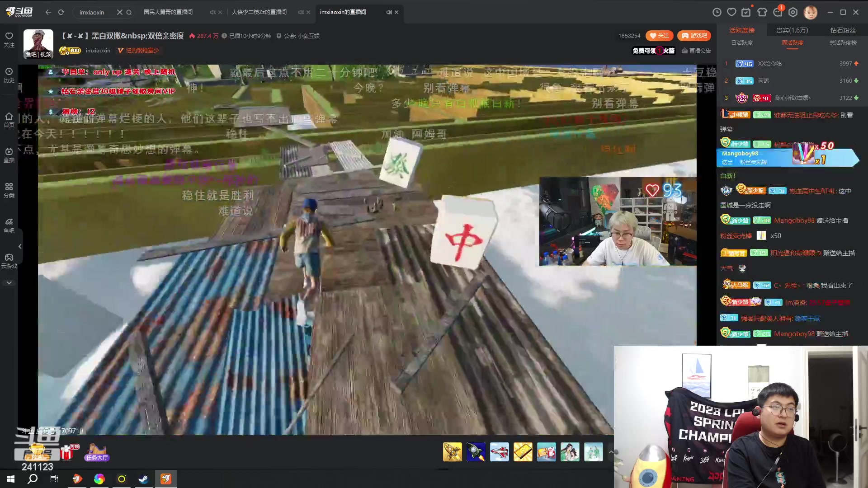Switch to 总活跃度榜 ranking
The width and height of the screenshot is (868, 488).
pyautogui.click(x=843, y=43)
